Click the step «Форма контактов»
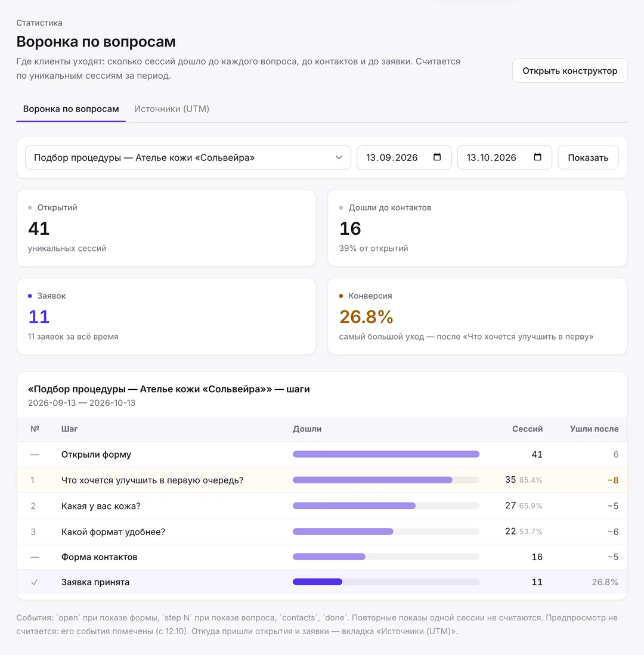The image size is (644, 655). point(100,557)
